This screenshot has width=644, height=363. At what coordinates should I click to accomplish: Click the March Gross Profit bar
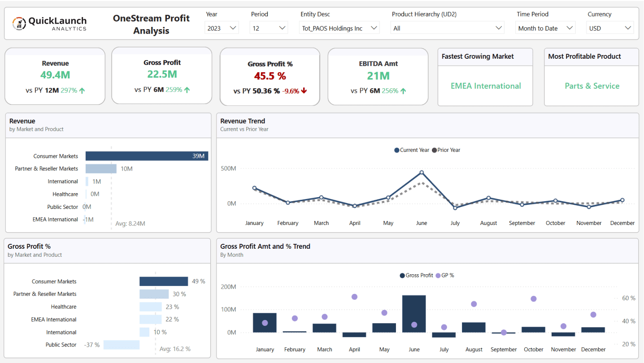click(325, 328)
